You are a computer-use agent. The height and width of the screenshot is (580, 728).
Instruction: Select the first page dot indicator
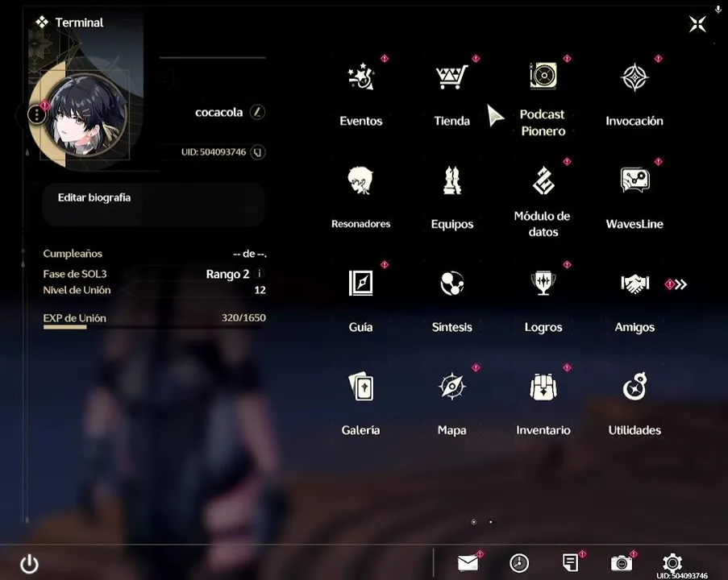click(x=473, y=522)
